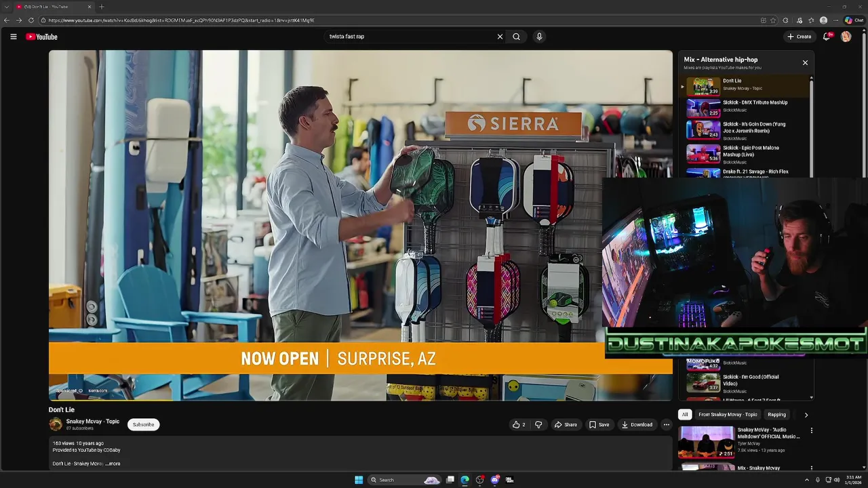This screenshot has width=868, height=488.
Task: Close the Don't Lie - YouTube browser tab
Action: (x=89, y=7)
